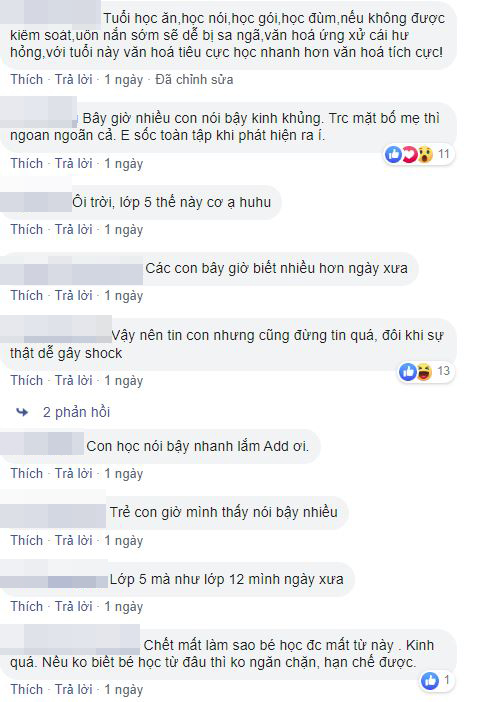Click Thích under the first comment 'Tuổi học ăn'
The image size is (493, 702).
tap(27, 80)
